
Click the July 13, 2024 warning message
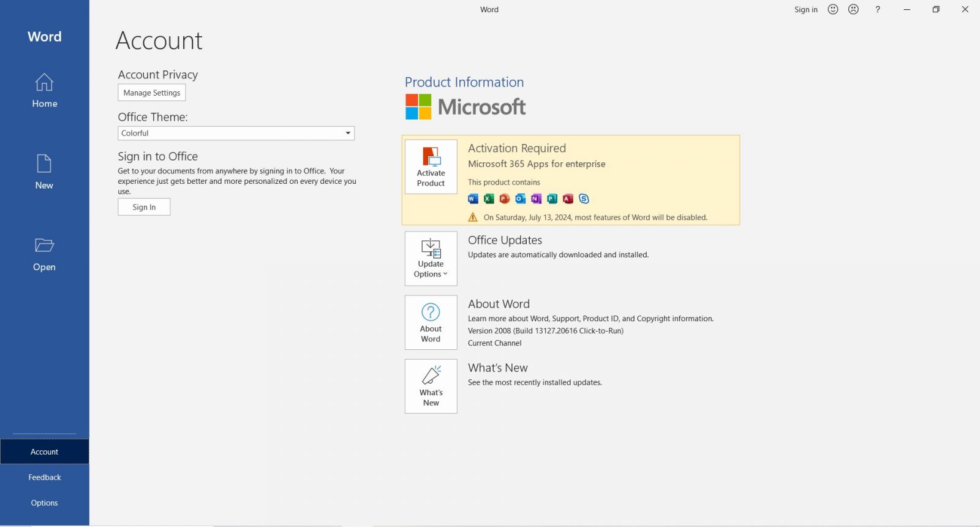click(x=595, y=218)
